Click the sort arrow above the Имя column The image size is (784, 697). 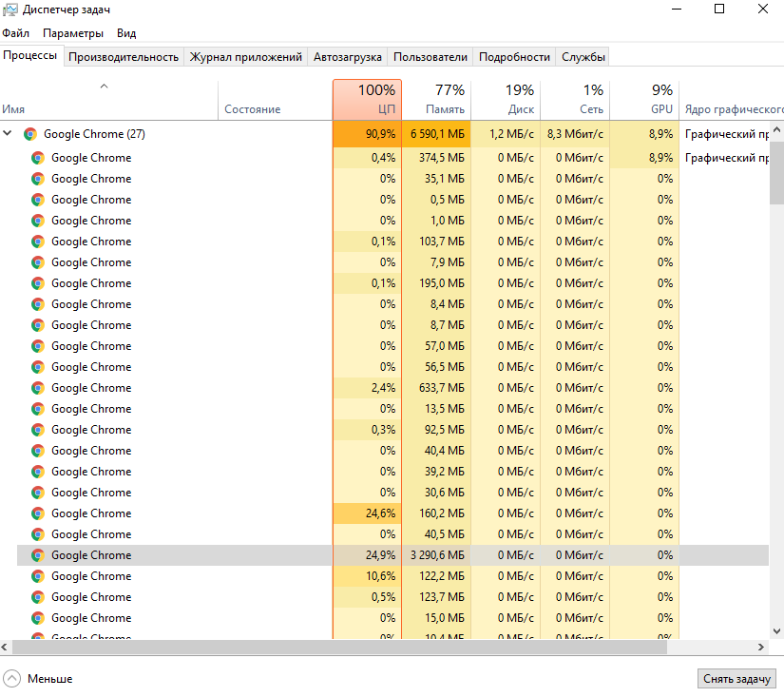pyautogui.click(x=104, y=87)
